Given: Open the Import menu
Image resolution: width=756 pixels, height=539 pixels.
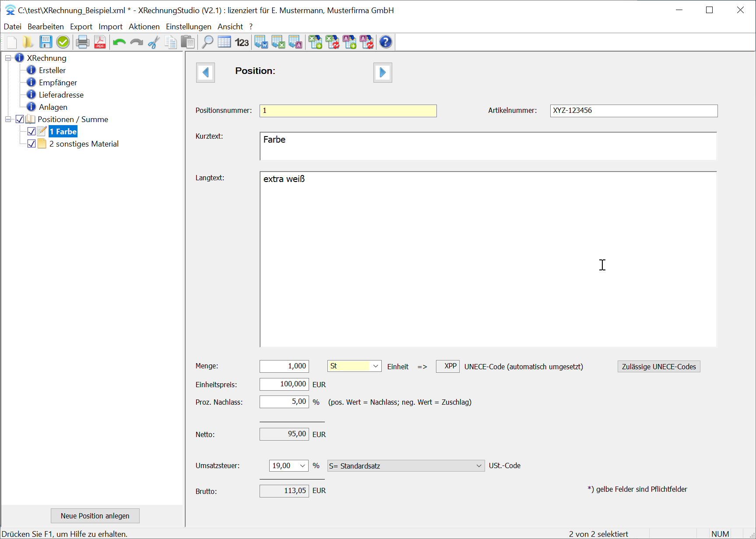Looking at the screenshot, I should [x=110, y=27].
